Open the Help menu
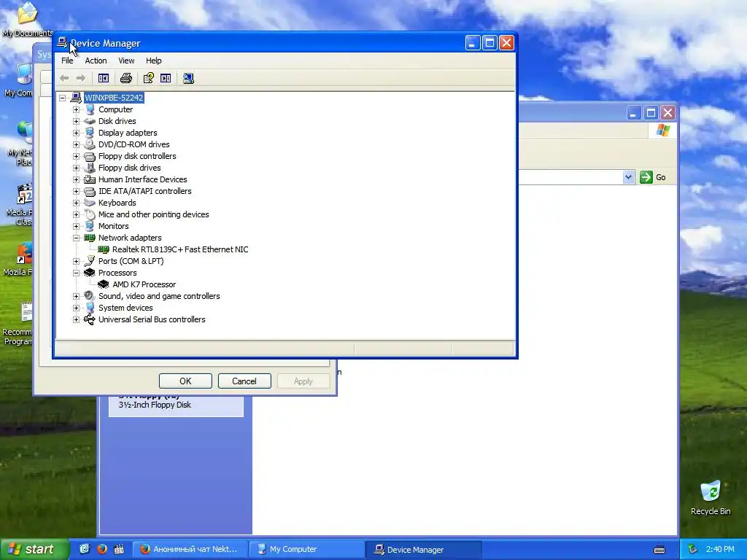Screen dimensions: 747x560 click(x=153, y=61)
